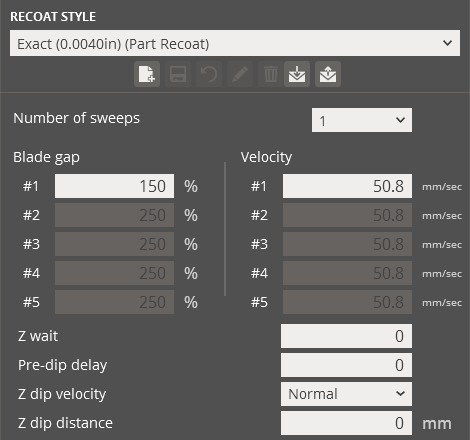Click the disabled Velocity #2 field
Screen dimensions: 470x440
[347, 215]
